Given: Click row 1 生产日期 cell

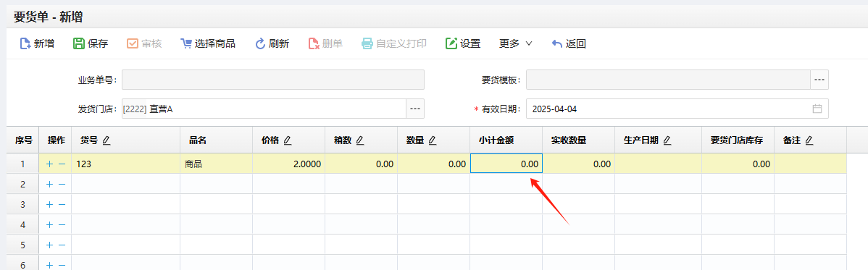Looking at the screenshot, I should pyautogui.click(x=658, y=164).
